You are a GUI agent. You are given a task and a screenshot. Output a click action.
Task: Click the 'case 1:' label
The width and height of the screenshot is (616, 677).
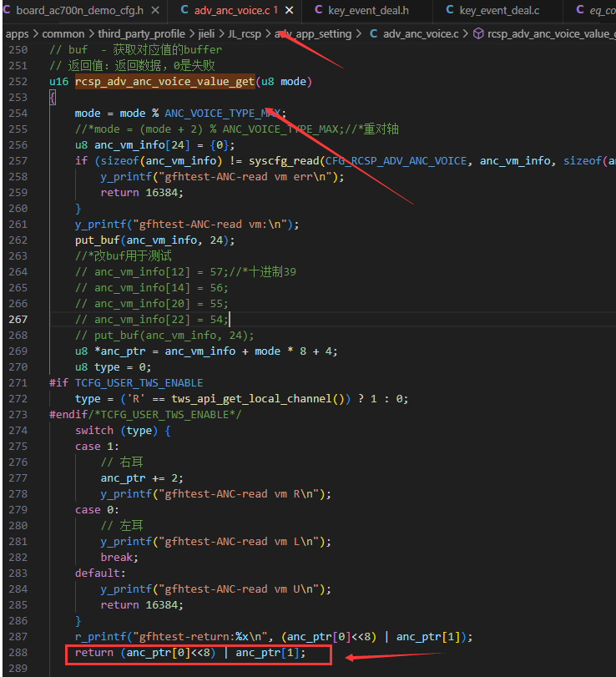point(97,447)
